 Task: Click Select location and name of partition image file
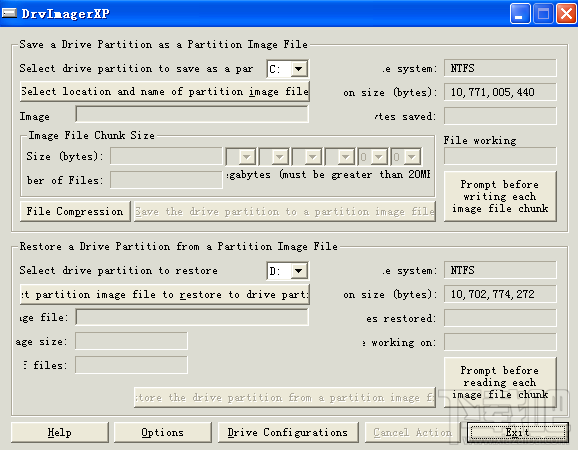point(165,91)
